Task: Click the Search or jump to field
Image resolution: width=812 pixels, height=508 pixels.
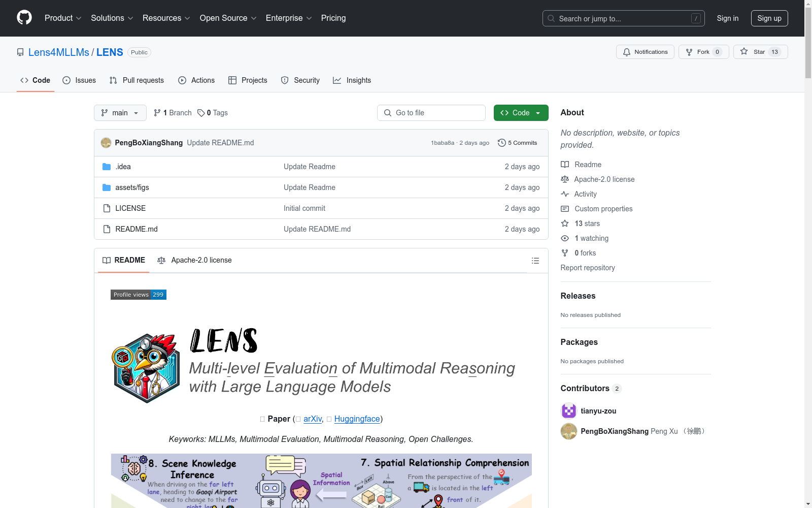Action: click(x=624, y=18)
